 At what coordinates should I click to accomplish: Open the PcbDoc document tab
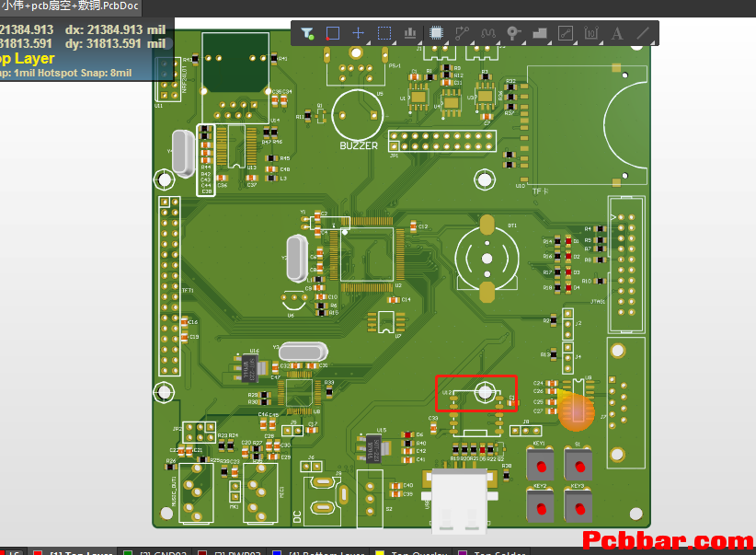tap(71, 6)
